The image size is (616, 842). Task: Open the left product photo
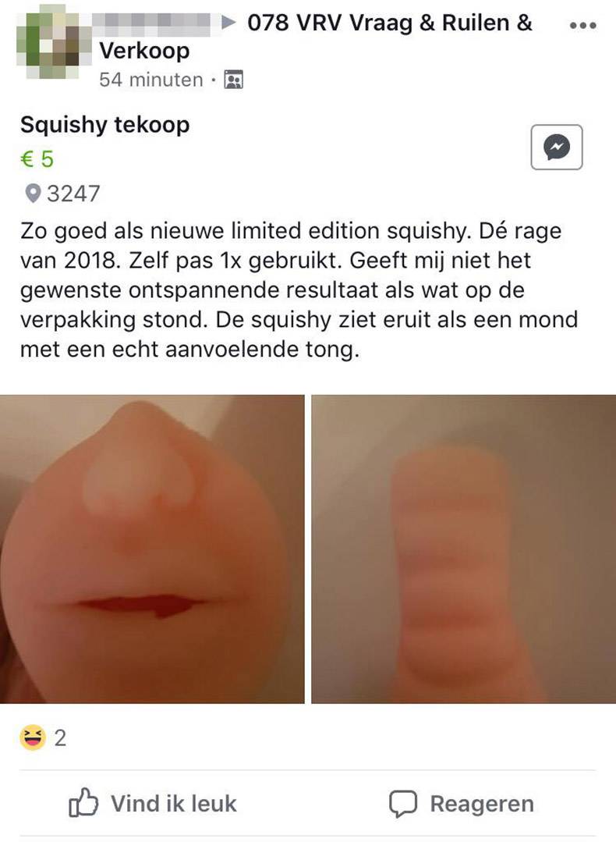pyautogui.click(x=152, y=549)
